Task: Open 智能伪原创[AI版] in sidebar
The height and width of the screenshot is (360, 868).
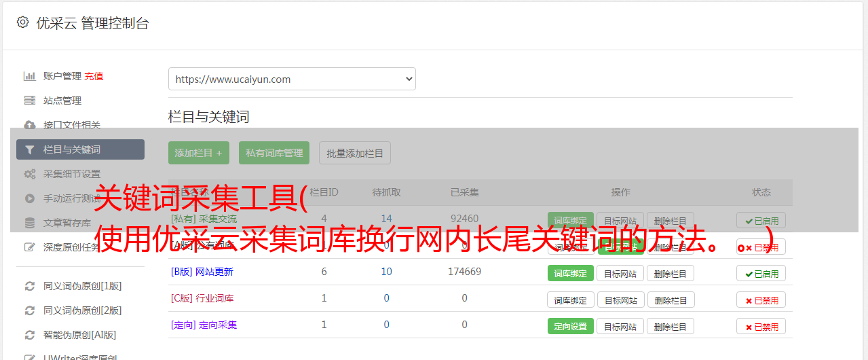Action: (x=80, y=335)
